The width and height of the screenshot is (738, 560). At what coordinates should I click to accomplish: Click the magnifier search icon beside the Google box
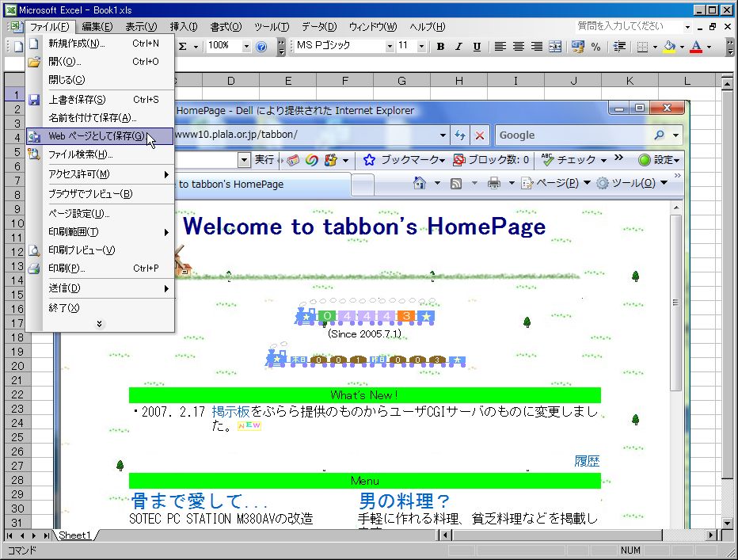point(660,135)
